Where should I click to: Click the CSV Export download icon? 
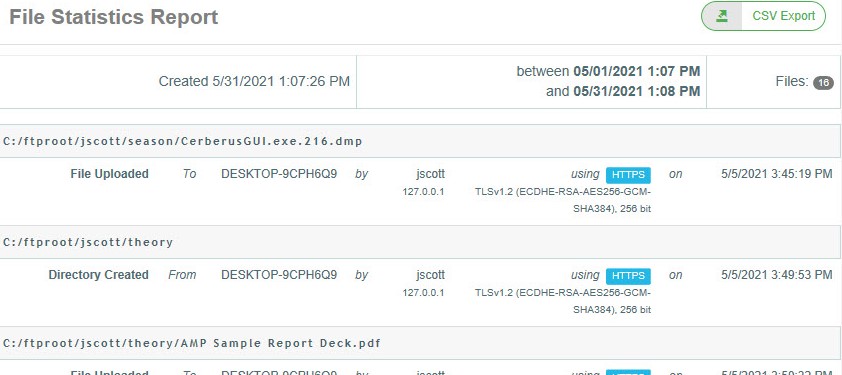pyautogui.click(x=722, y=16)
